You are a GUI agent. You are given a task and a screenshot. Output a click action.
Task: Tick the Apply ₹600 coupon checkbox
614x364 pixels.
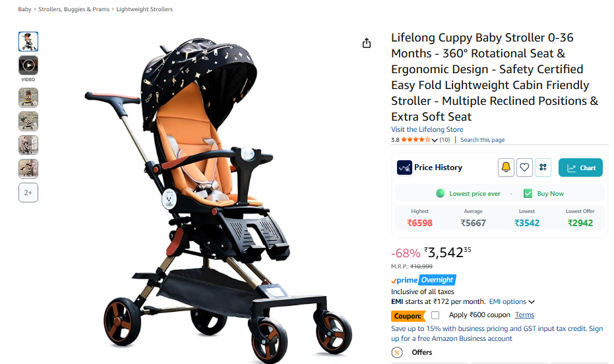(435, 315)
